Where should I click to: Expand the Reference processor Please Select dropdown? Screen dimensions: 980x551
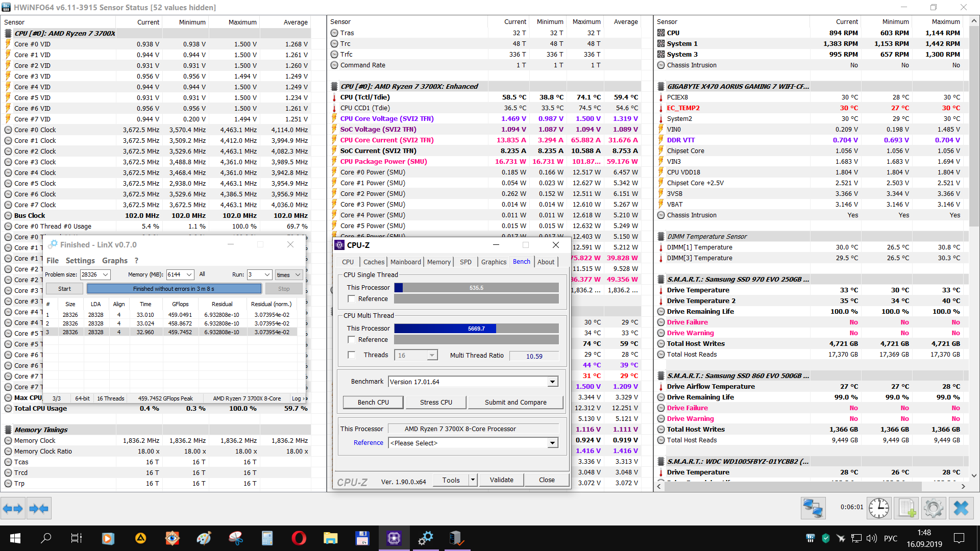[552, 443]
